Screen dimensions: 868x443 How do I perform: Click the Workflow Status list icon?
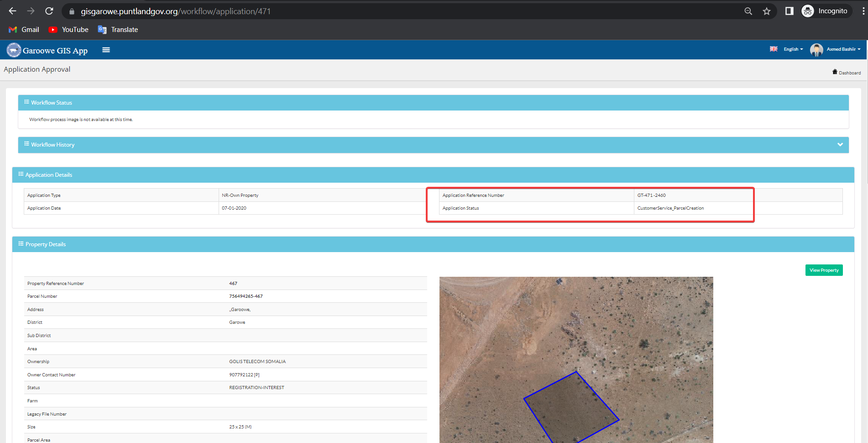(x=27, y=102)
